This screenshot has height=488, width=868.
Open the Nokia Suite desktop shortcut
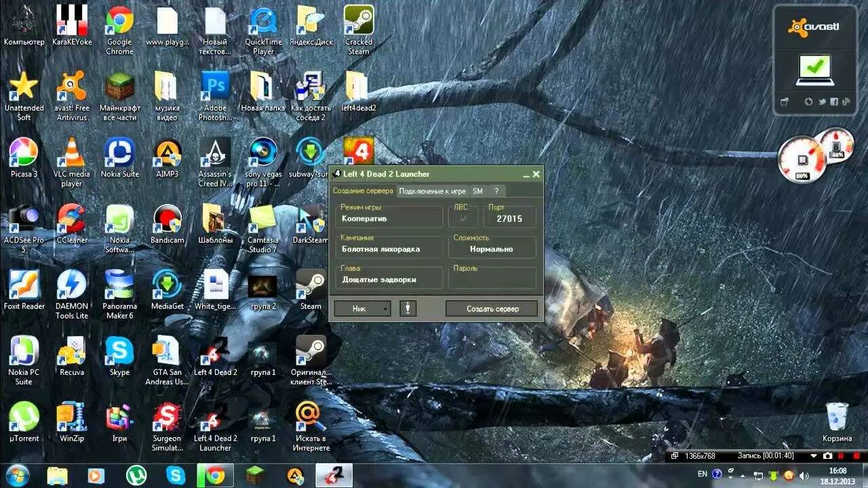[x=119, y=157]
